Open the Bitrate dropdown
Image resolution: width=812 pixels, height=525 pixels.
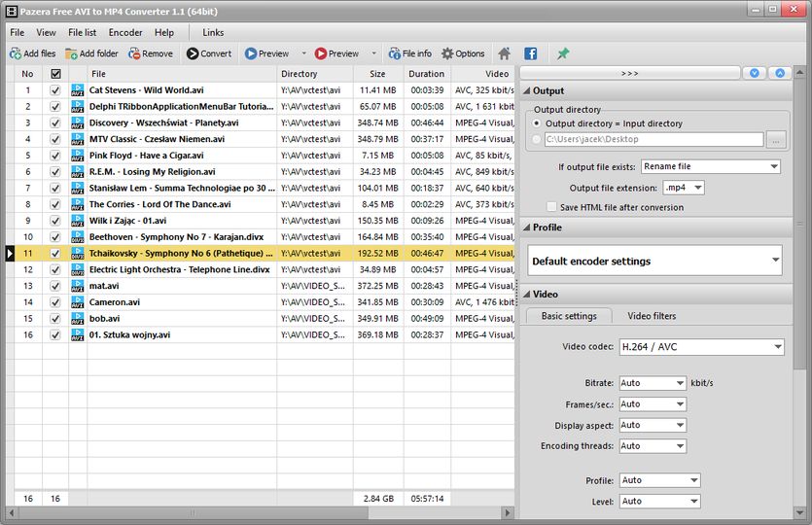(x=653, y=383)
